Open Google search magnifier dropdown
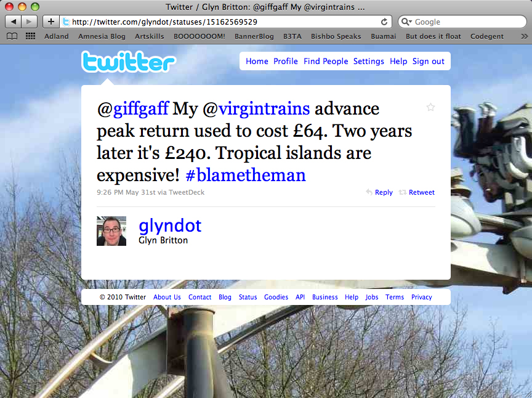This screenshot has height=398, width=532. click(406, 22)
